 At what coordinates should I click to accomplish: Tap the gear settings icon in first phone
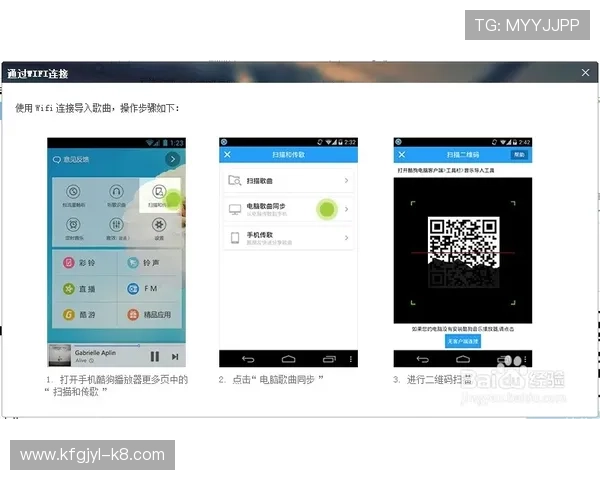[x=159, y=224]
